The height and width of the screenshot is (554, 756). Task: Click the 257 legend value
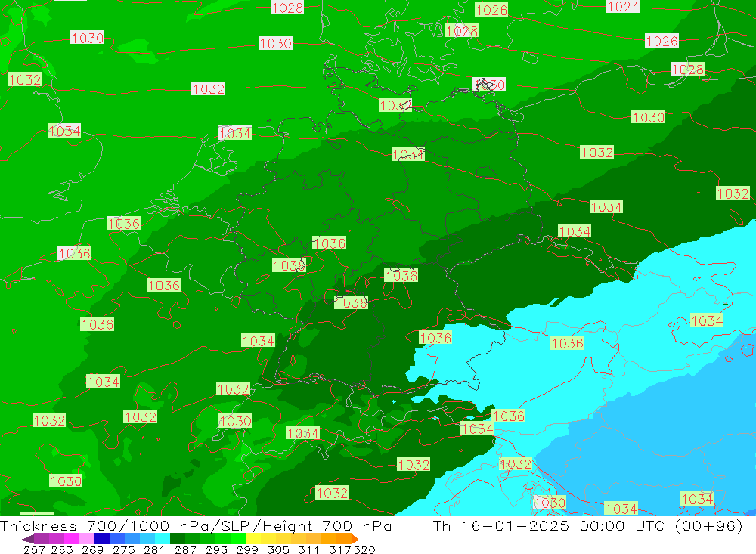coord(34,549)
